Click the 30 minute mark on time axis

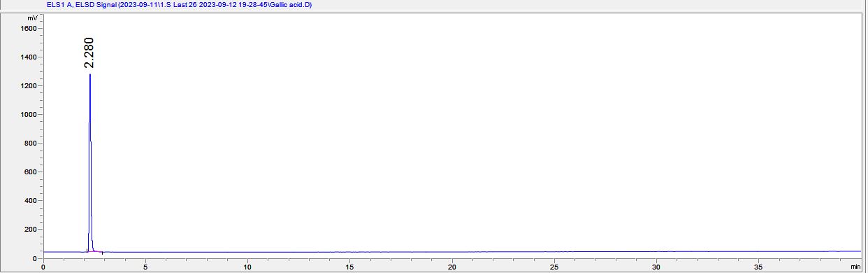tap(656, 267)
